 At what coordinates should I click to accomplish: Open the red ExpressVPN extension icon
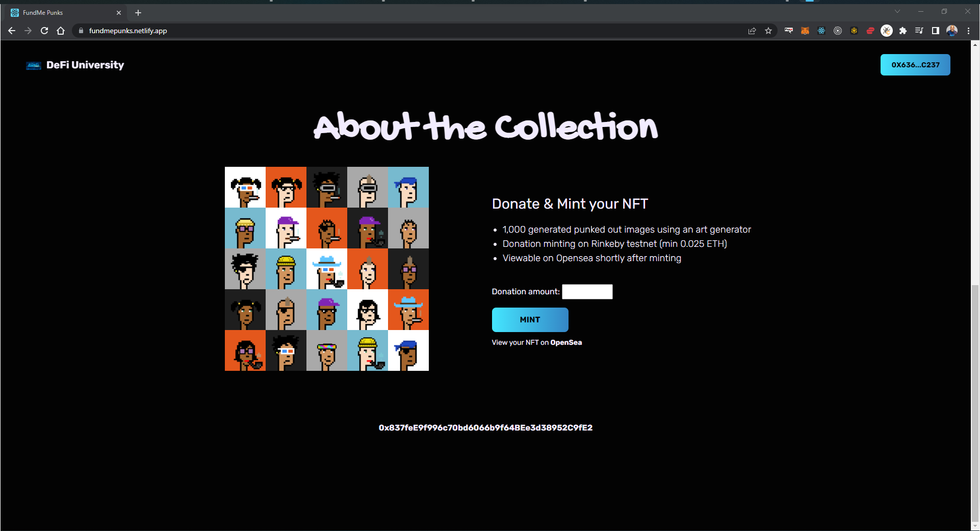(x=870, y=31)
